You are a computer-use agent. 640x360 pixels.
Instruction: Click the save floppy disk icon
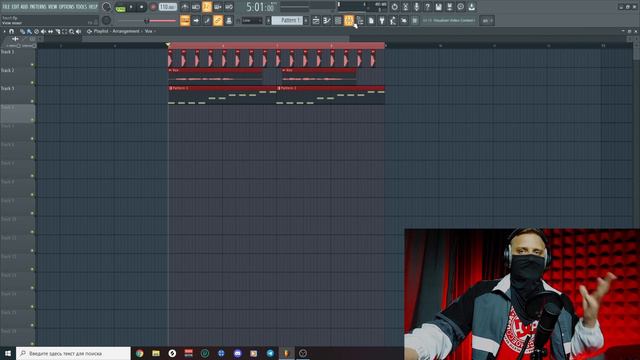438,7
